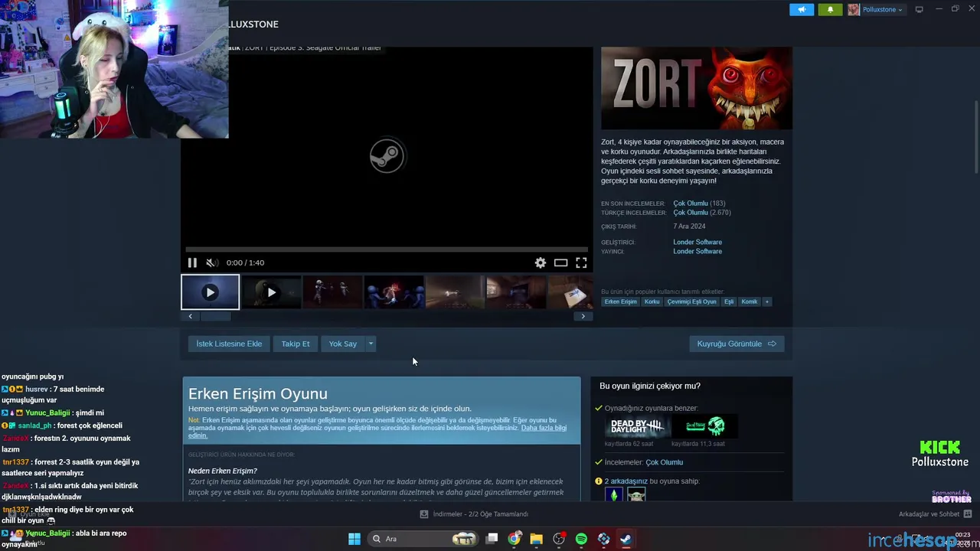The height and width of the screenshot is (551, 980).
Task: Click right arrow of media strip
Action: tap(583, 316)
